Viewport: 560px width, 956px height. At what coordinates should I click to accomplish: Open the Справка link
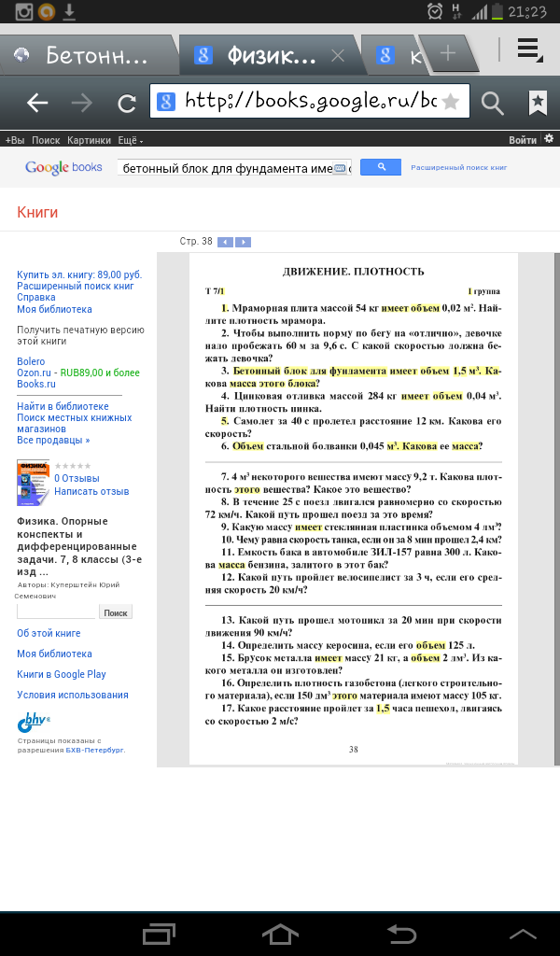coord(36,298)
